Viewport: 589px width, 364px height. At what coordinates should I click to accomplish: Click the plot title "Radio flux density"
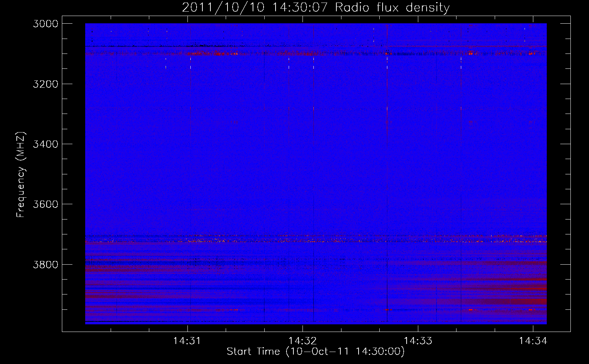[x=392, y=7]
